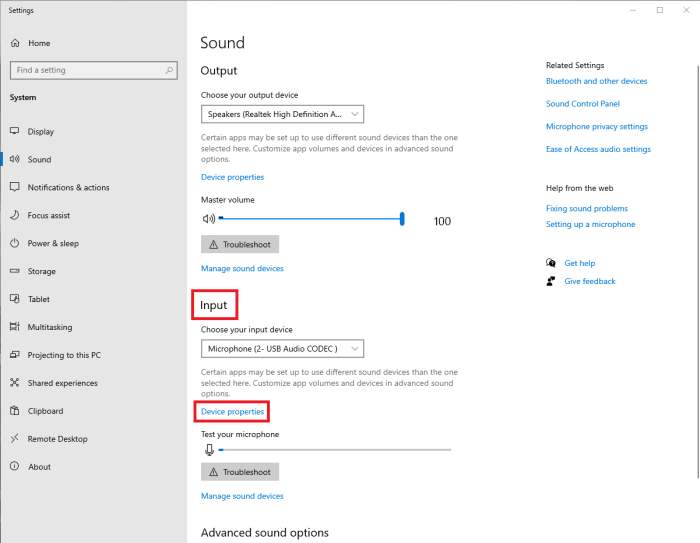Open Microphone privacy settings link

coord(597,126)
